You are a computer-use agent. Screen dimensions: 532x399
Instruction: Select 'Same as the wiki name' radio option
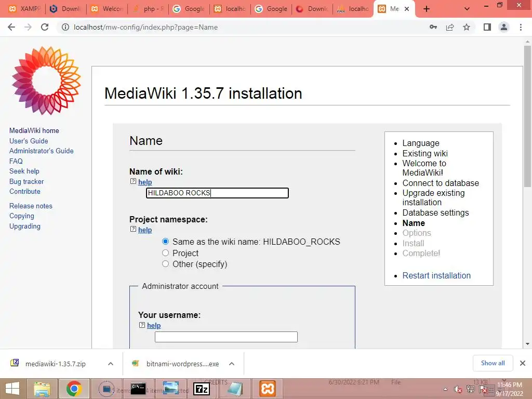point(165,241)
